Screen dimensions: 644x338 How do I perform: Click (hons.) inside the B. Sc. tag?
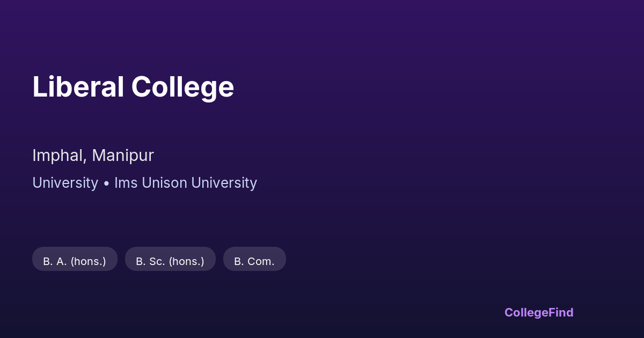(x=186, y=261)
